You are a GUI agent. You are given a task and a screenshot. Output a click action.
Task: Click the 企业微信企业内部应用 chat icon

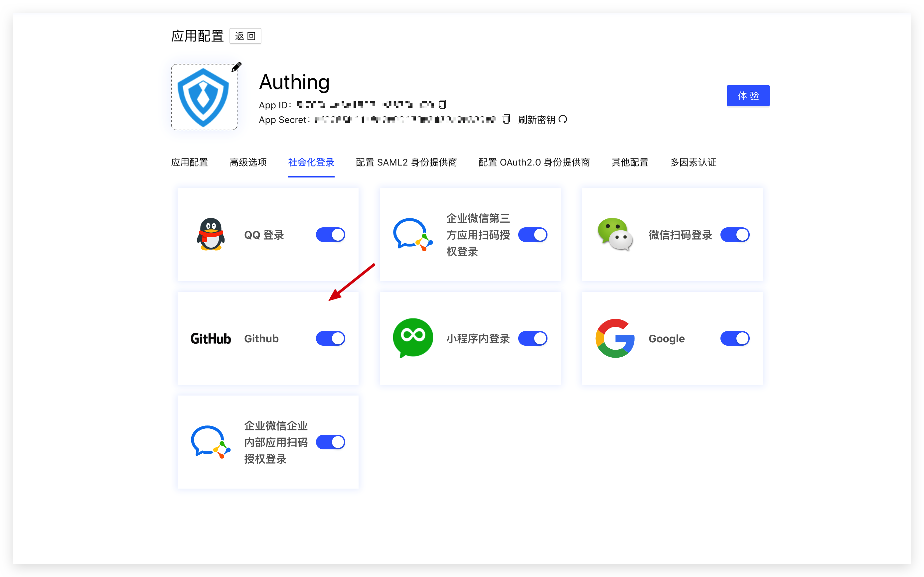[211, 442]
